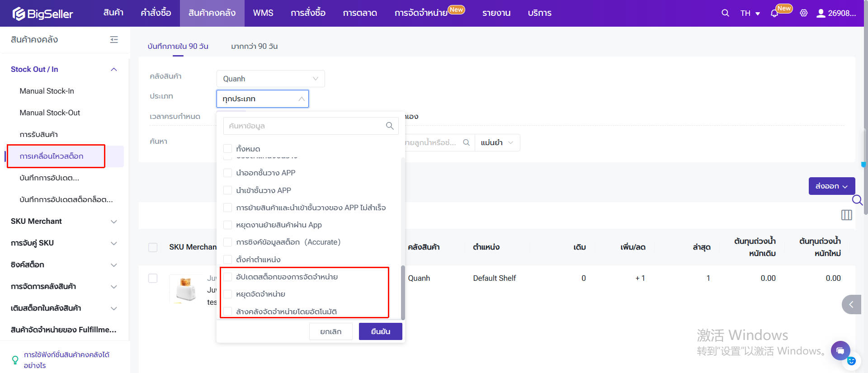Enable the นำออกชั้นวาง APP option checkbox
This screenshot has width=868, height=373.
[x=228, y=173]
